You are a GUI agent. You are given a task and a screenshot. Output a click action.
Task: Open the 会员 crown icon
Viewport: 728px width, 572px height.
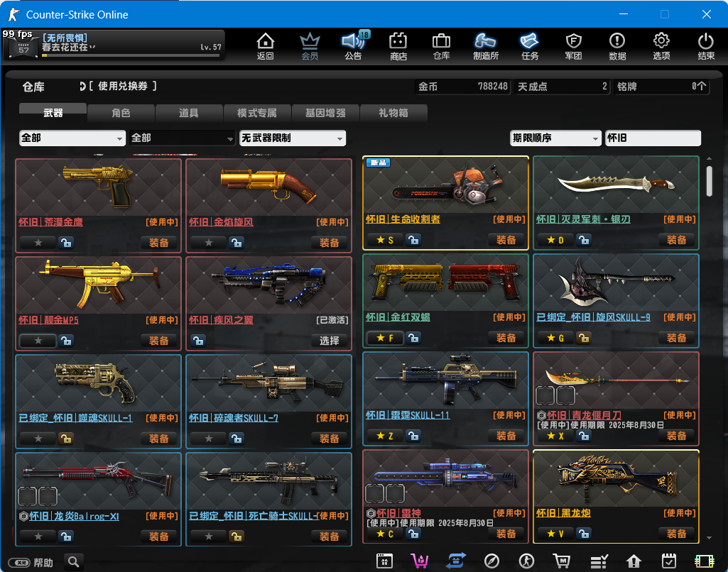[x=310, y=46]
